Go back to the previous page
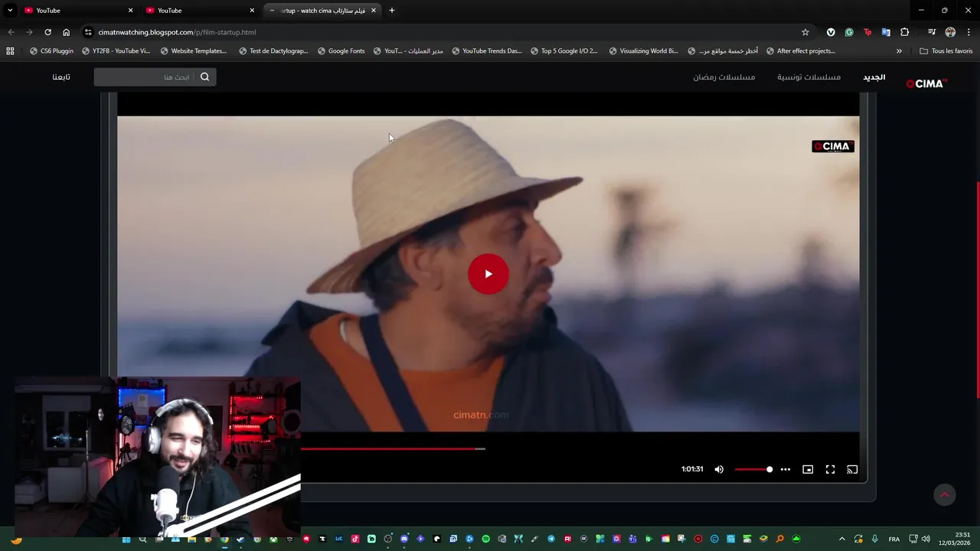This screenshot has width=980, height=551. tap(11, 32)
